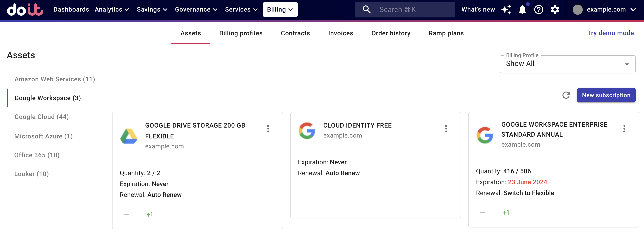
Task: Decrease licenses on Workspace Enterprise Standard card
Action: pyautogui.click(x=482, y=213)
